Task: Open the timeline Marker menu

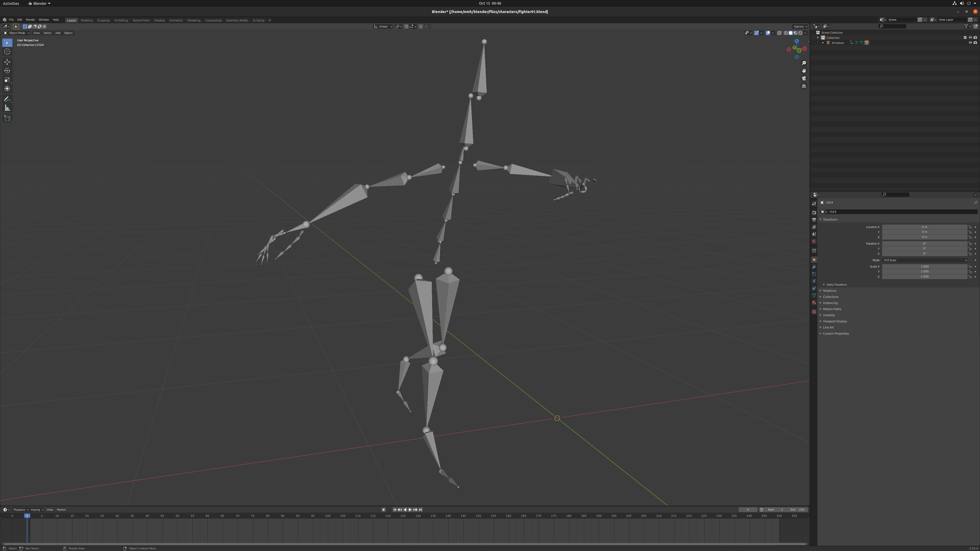Action: coord(61,510)
